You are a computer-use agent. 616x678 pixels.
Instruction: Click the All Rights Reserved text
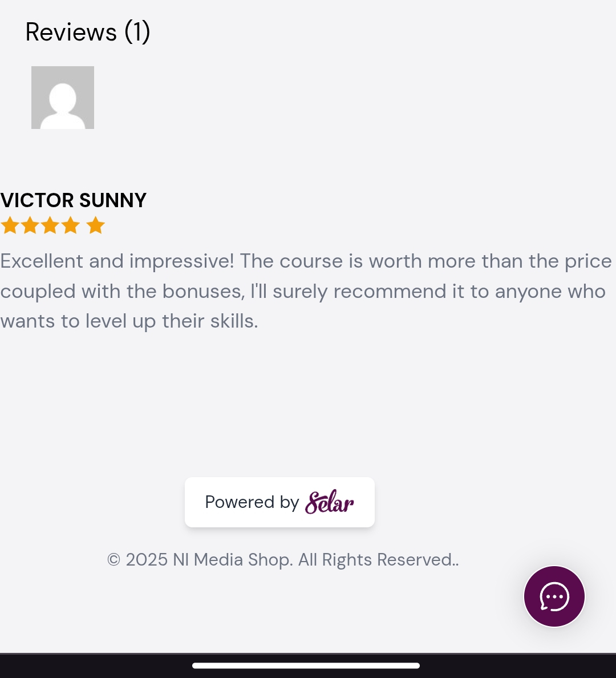click(x=379, y=559)
